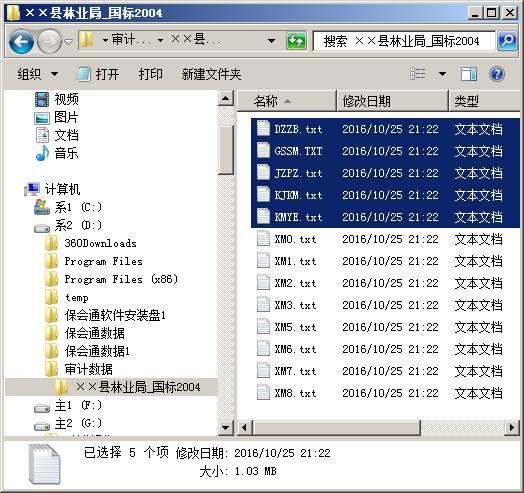Select drive 系2 (D:) in the tree

[x=68, y=225]
